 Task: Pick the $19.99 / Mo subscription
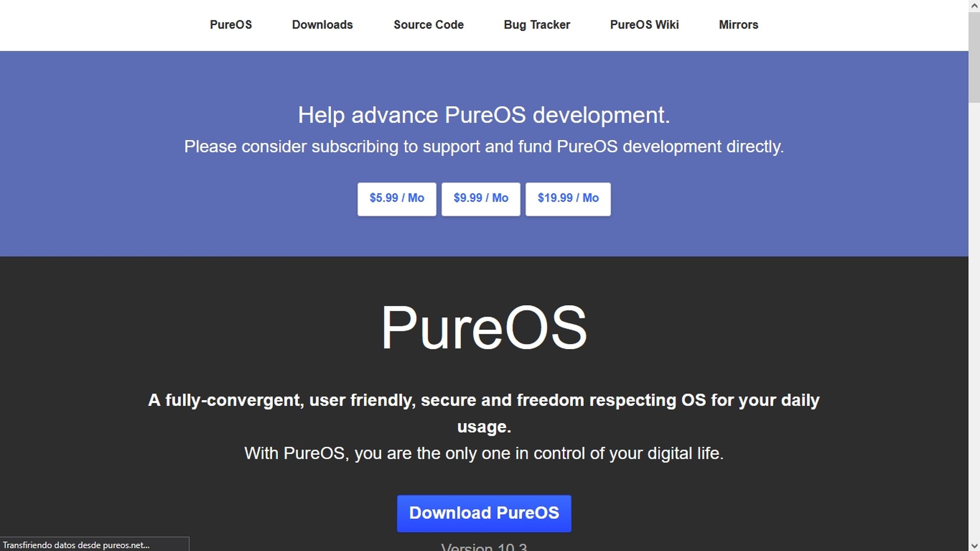click(x=568, y=199)
